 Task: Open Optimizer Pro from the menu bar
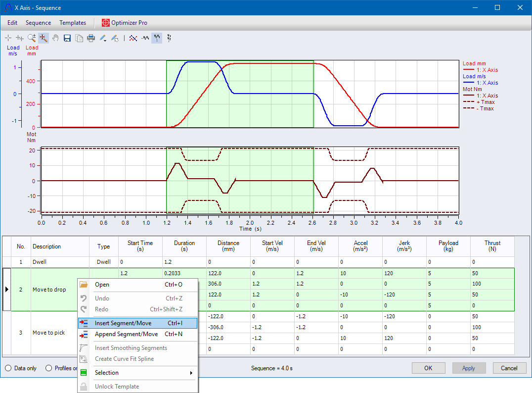[125, 23]
